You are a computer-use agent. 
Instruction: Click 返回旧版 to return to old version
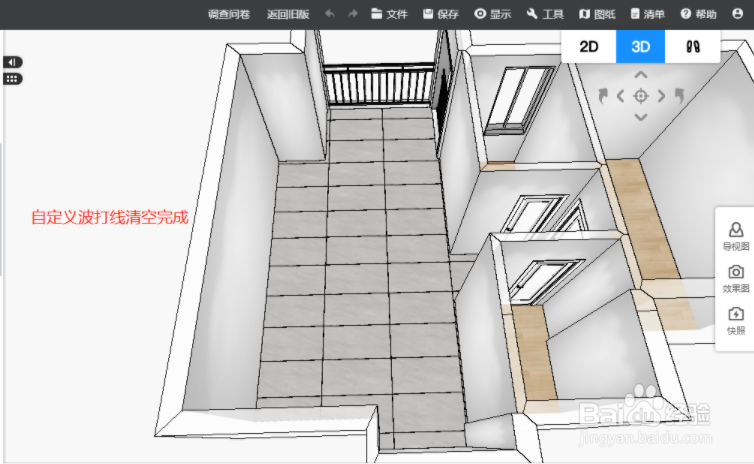[x=288, y=14]
